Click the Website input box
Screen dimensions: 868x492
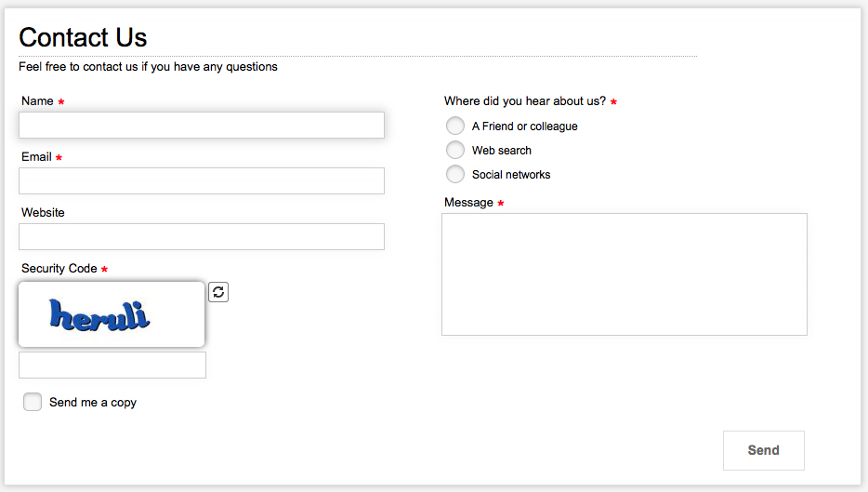202,236
